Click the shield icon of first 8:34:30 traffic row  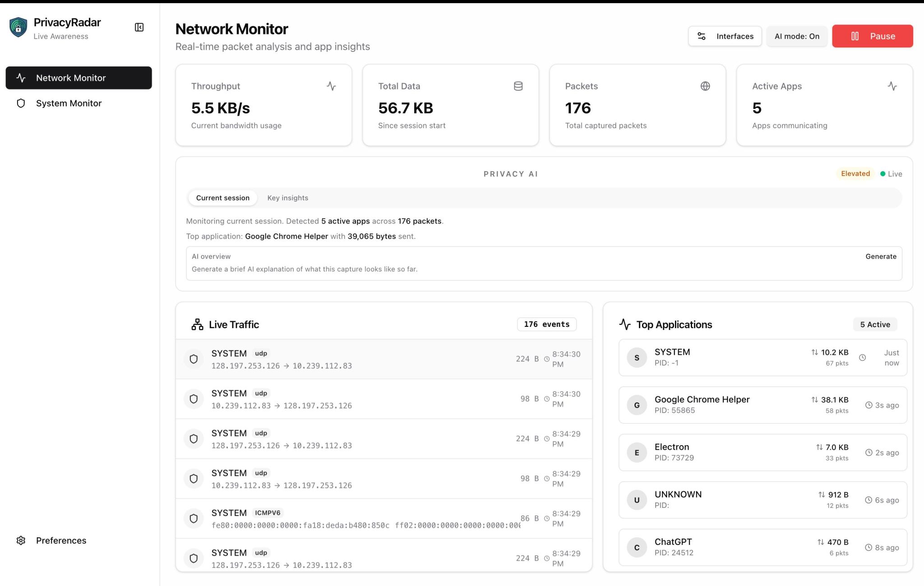[x=194, y=359]
